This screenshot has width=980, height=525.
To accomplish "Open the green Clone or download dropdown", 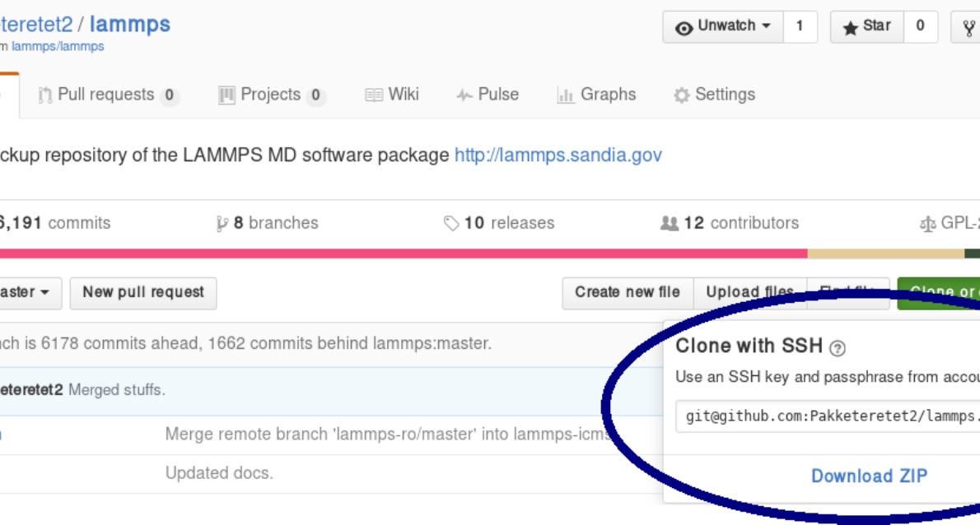I will point(940,293).
